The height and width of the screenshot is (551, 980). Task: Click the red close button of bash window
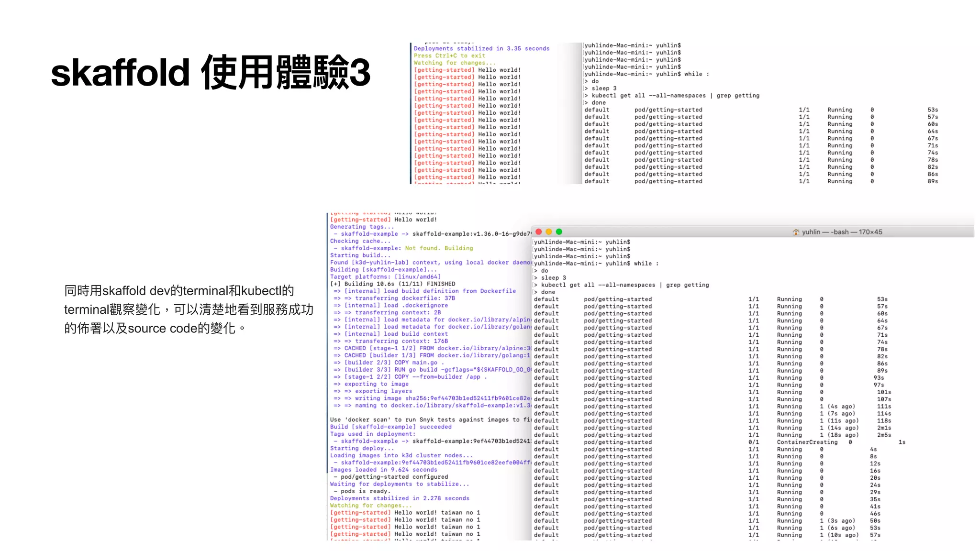tap(538, 231)
